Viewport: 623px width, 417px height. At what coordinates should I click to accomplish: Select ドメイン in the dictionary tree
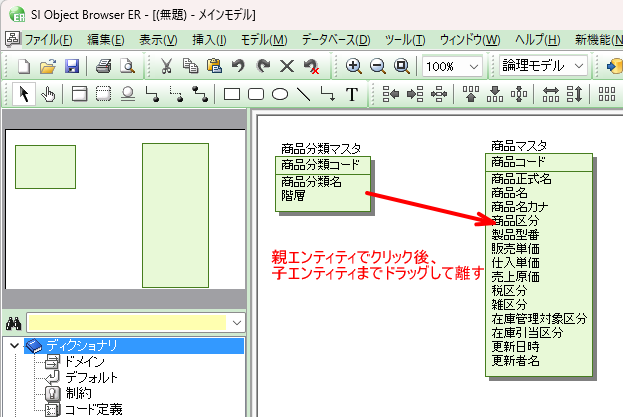coord(84,361)
